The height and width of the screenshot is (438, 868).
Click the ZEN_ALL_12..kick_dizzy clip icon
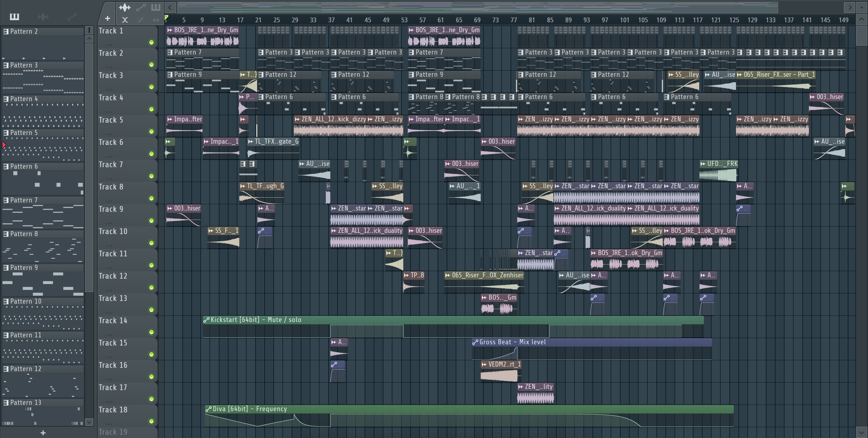(297, 119)
